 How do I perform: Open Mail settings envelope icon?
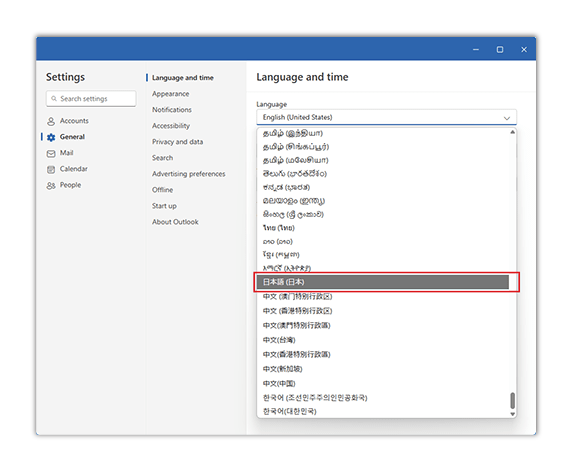click(51, 153)
